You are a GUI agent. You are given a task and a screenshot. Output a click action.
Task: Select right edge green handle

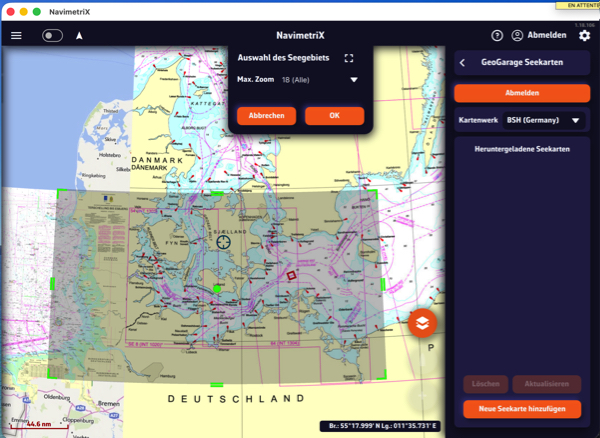(383, 284)
